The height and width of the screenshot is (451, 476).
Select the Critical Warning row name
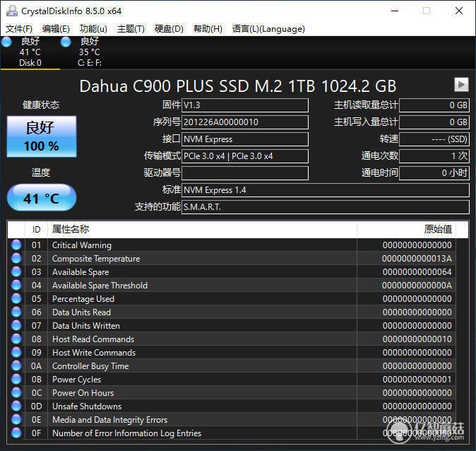click(x=82, y=245)
